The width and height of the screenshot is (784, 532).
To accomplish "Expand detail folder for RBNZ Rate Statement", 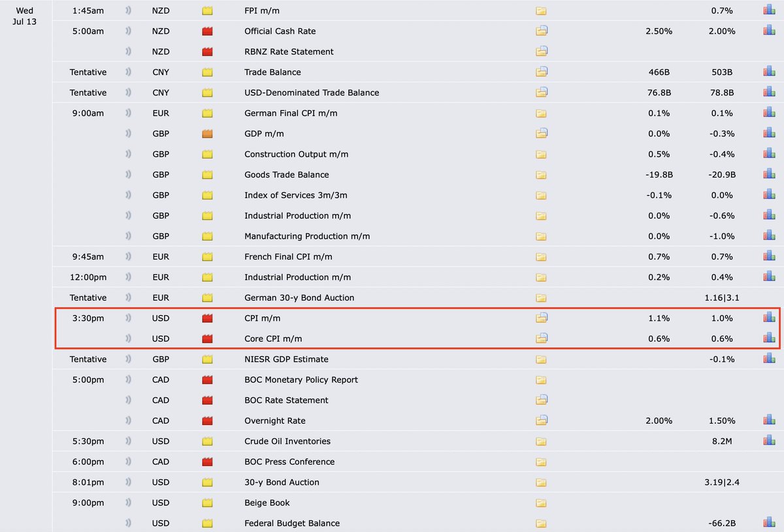I will (x=542, y=51).
